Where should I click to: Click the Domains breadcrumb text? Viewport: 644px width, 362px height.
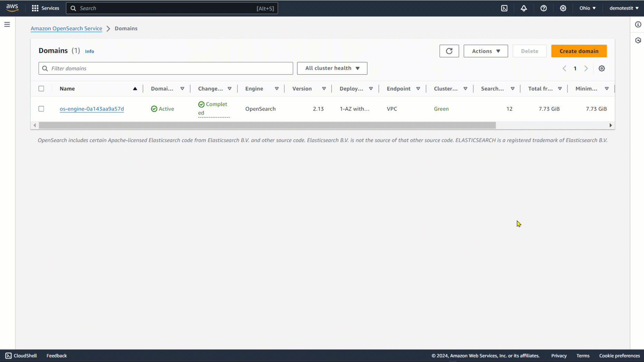126,28
